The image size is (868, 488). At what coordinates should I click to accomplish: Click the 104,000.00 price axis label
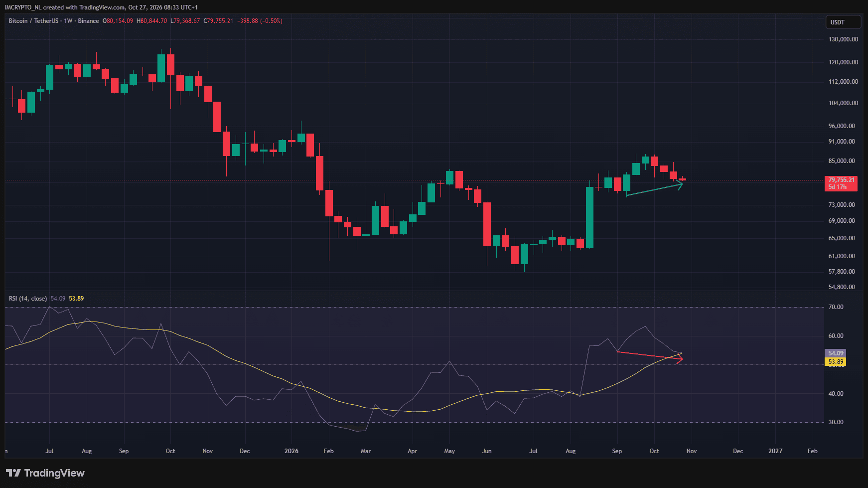coord(843,103)
